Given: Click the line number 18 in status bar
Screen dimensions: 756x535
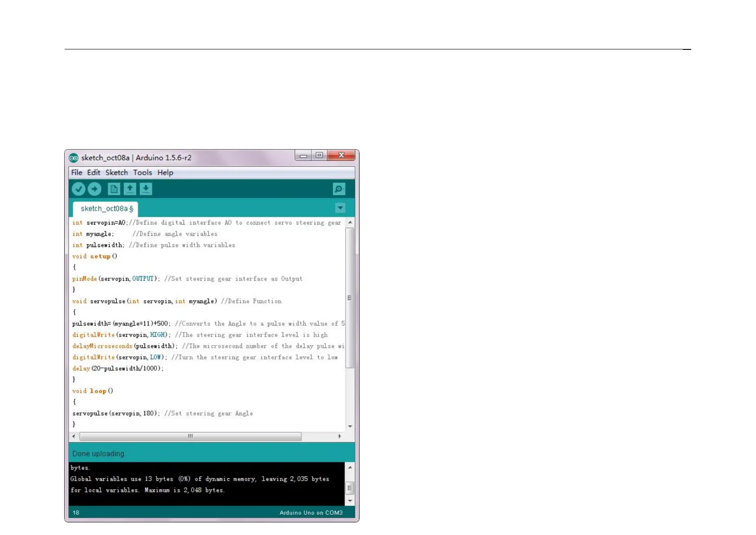Looking at the screenshot, I should (x=76, y=513).
